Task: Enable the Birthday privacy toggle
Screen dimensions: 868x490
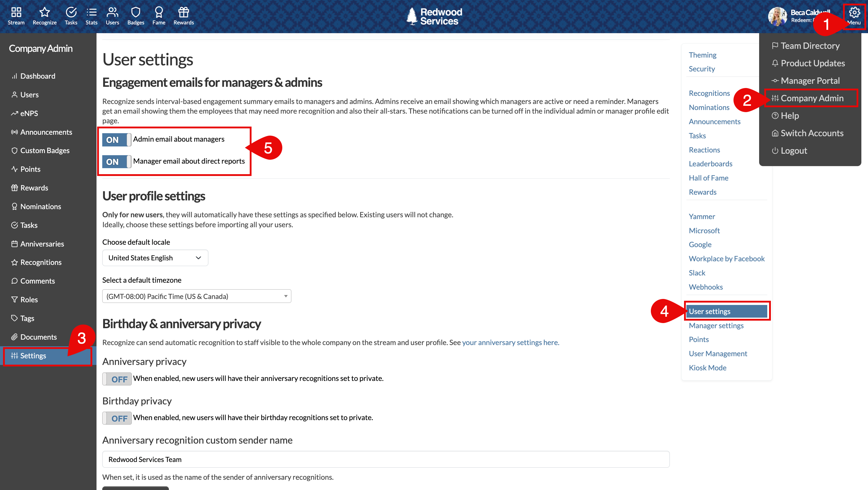Action: pyautogui.click(x=117, y=418)
